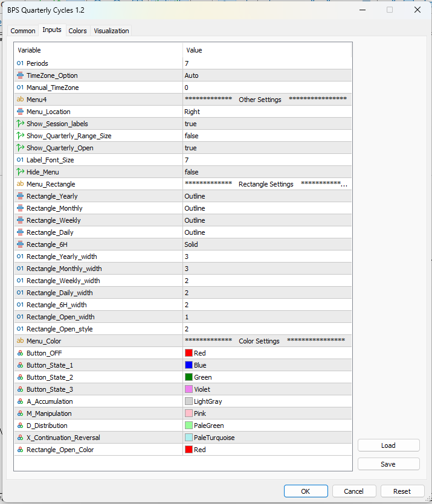Toggle the Show_Quarterly_Open true value
The image size is (432, 504).
266,148
